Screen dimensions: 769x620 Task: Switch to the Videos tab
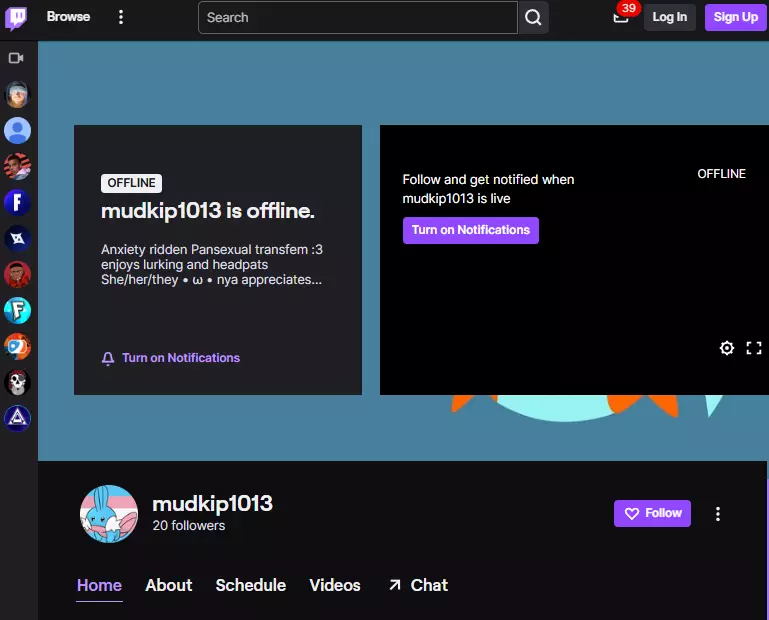coord(335,585)
